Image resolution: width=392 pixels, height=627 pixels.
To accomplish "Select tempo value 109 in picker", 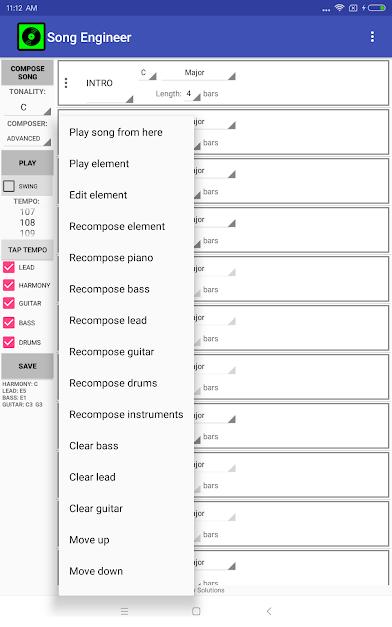I will (x=27, y=233).
